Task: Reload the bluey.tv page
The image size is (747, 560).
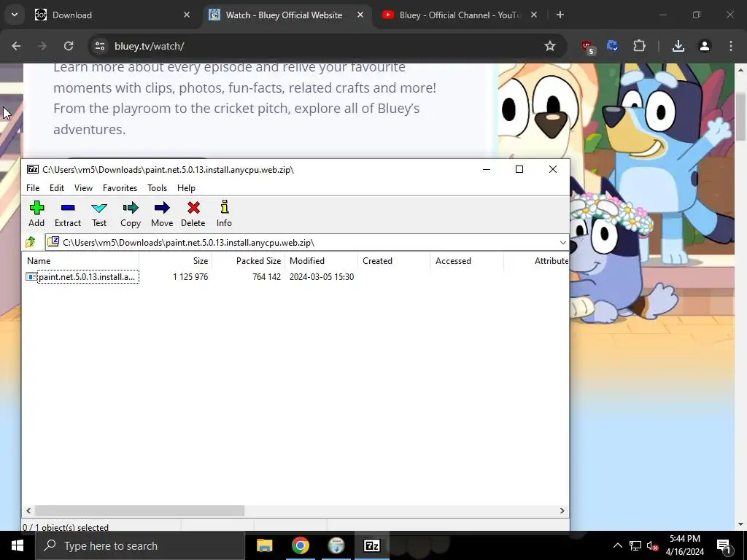Action: 69,46
